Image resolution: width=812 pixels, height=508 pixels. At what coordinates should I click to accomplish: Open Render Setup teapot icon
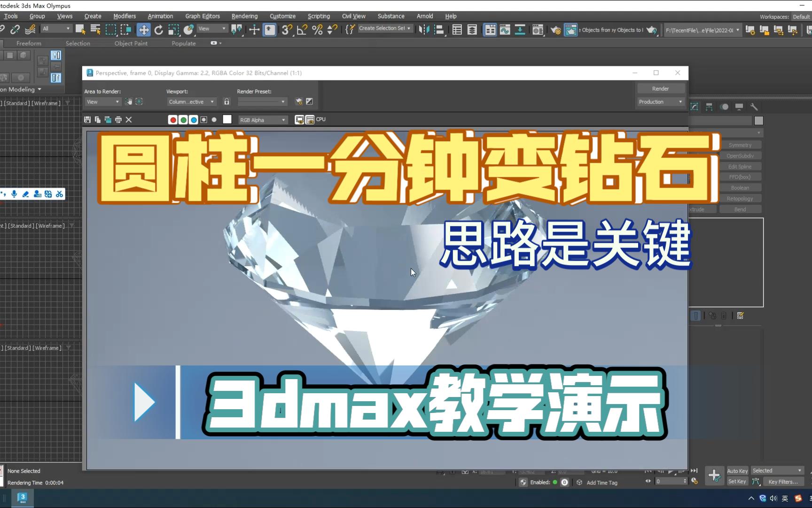click(555, 30)
